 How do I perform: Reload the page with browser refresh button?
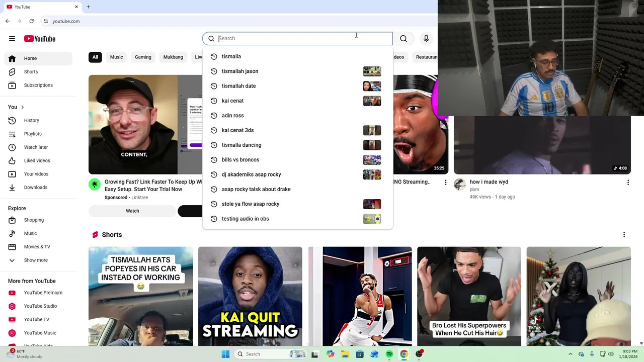tap(31, 21)
